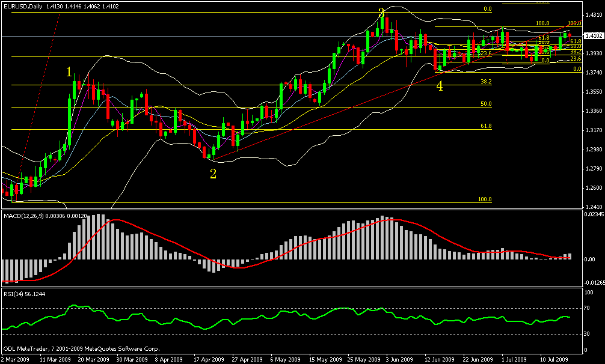The height and width of the screenshot is (364, 605).
Task: Click the 6 May 2009 date label
Action: tap(286, 360)
